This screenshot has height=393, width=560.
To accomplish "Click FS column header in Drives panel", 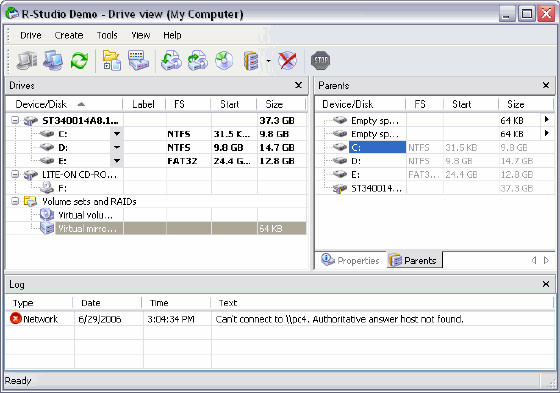I will click(x=188, y=104).
